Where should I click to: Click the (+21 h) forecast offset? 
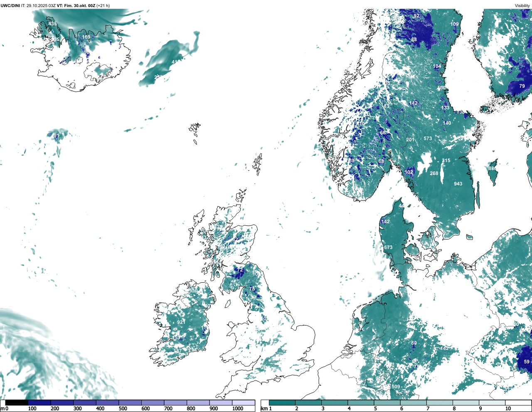103,5
